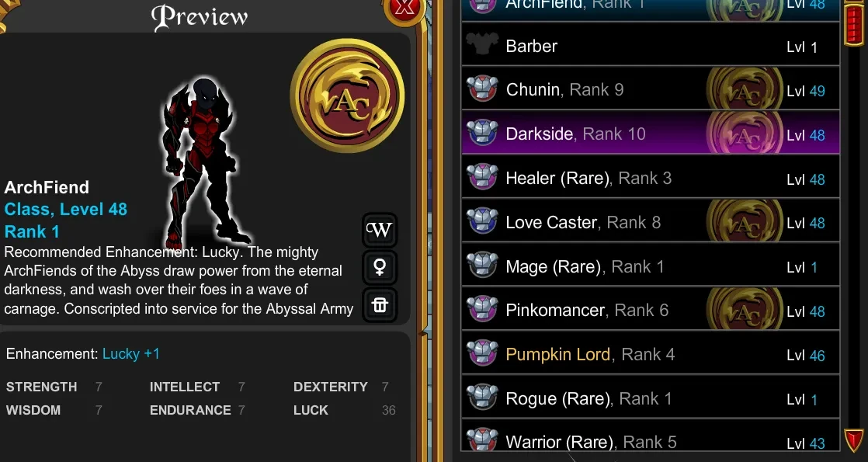Screen dimensions: 868x462
Task: Click the AC coin on Darkside row
Action: [745, 133]
